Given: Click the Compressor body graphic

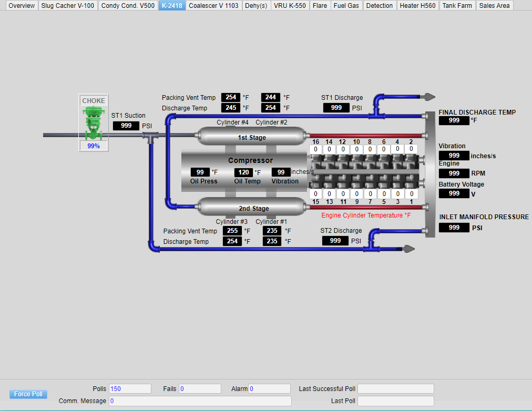Looking at the screenshot, I should pos(244,171).
